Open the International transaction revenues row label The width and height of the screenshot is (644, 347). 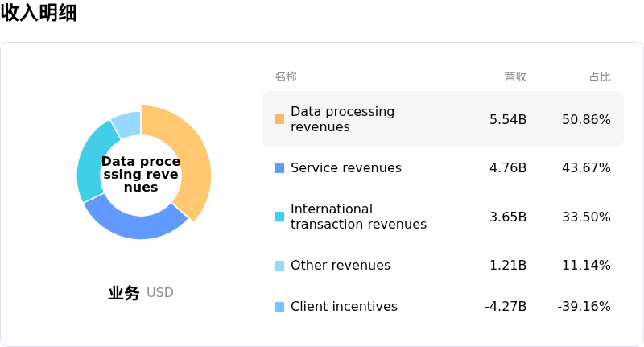(358, 217)
